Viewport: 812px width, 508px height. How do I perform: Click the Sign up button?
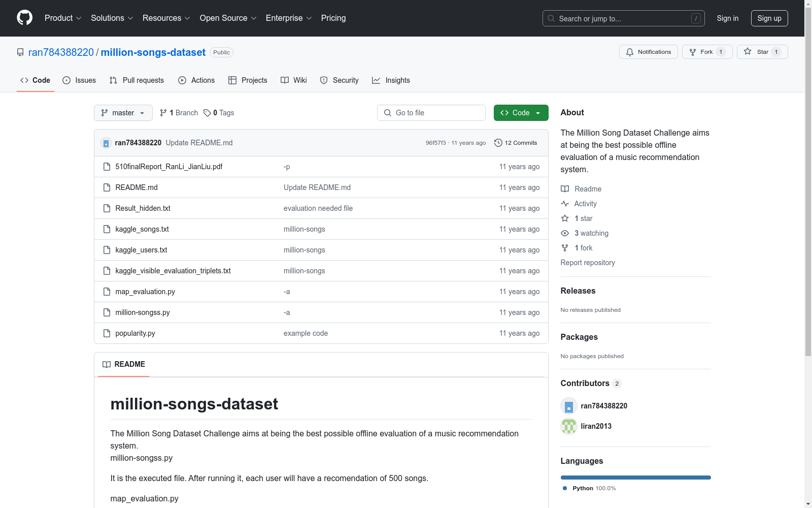click(769, 18)
